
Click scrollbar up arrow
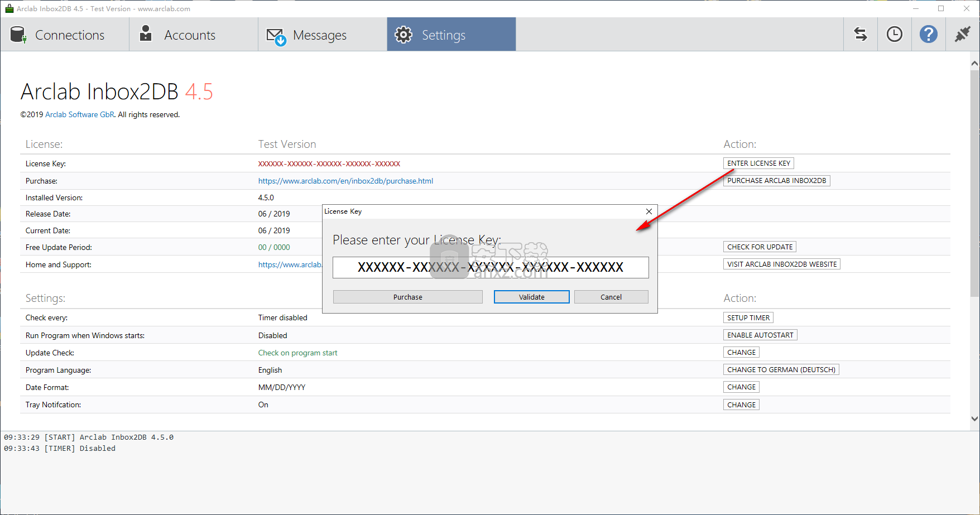(x=974, y=63)
